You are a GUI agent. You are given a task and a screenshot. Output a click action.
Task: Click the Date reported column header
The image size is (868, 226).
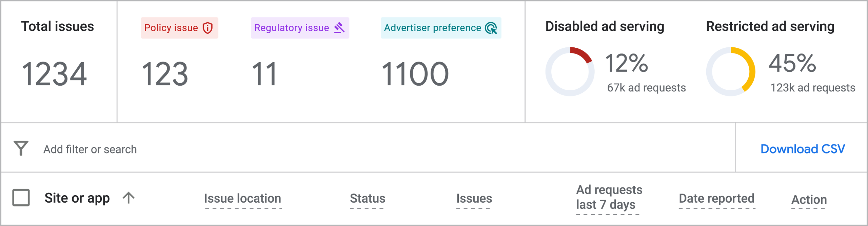pyautogui.click(x=716, y=198)
